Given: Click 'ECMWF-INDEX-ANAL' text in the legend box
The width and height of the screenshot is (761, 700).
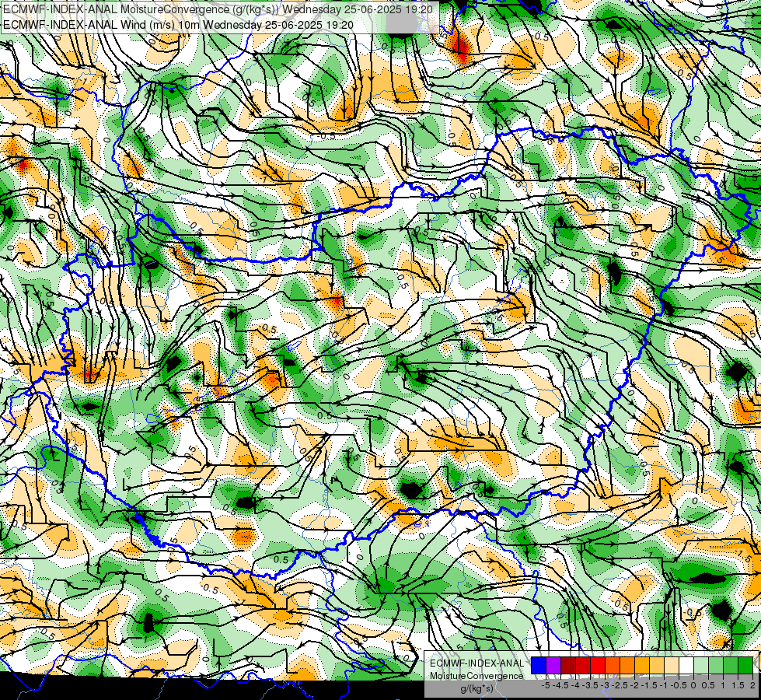Looking at the screenshot, I should [477, 663].
